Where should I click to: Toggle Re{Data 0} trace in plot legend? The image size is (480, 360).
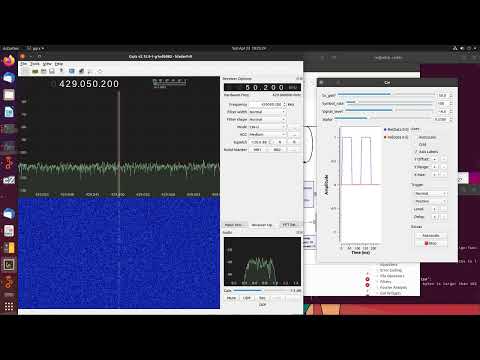tap(396, 129)
